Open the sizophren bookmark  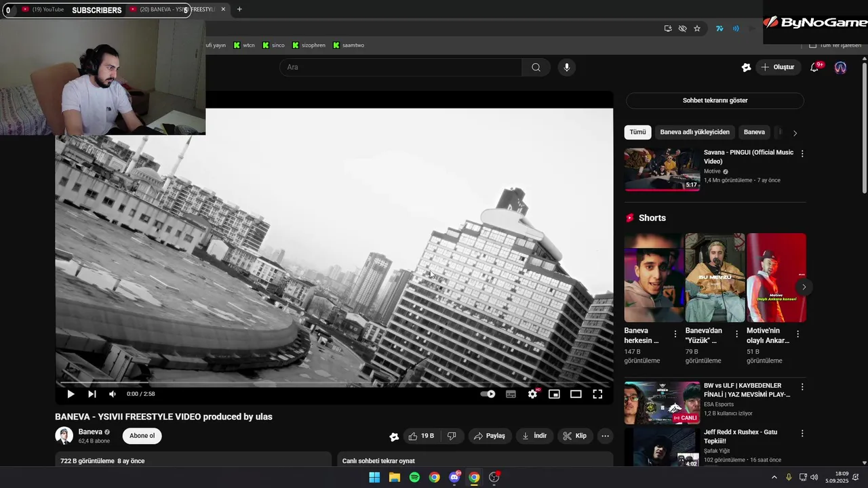click(x=309, y=45)
